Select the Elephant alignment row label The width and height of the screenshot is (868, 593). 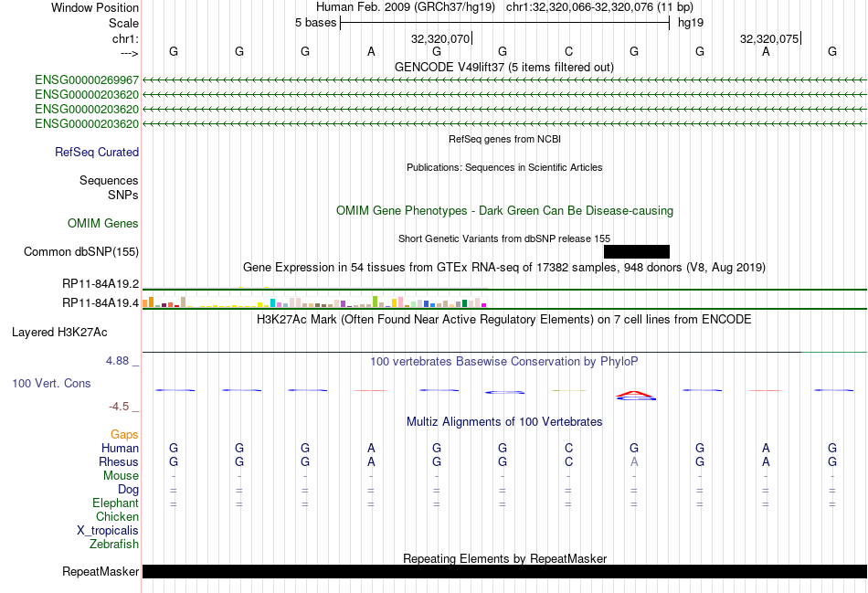pyautogui.click(x=115, y=503)
